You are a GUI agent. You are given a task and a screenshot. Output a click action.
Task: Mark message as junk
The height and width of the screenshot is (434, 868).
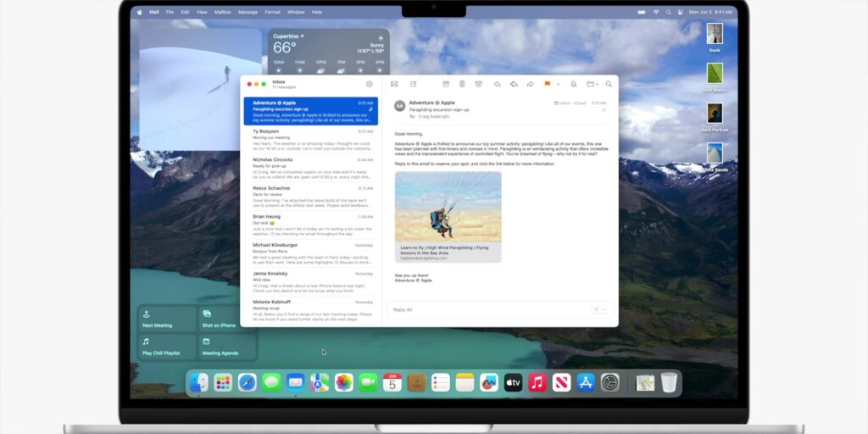479,84
